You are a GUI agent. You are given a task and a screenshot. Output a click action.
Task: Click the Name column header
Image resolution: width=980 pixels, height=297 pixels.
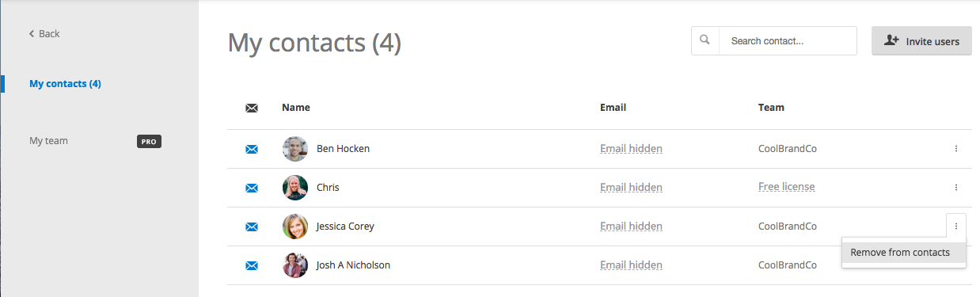(296, 108)
